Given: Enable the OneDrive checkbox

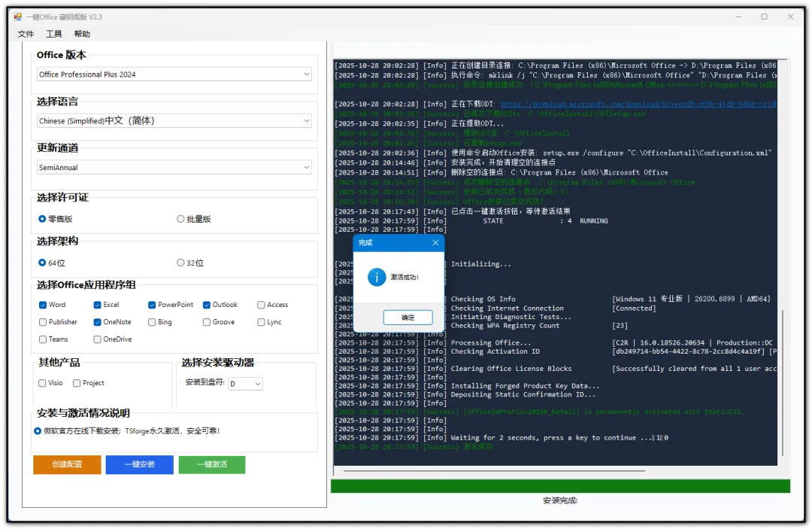Looking at the screenshot, I should click(97, 339).
